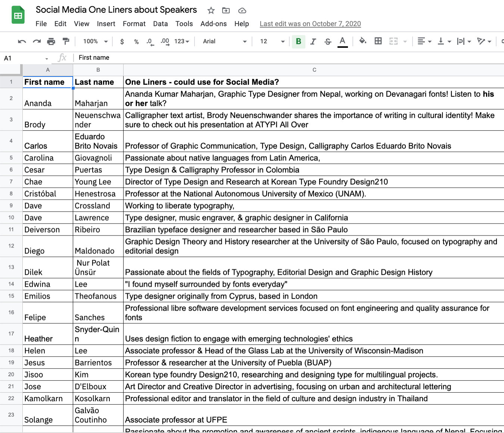The width and height of the screenshot is (504, 433).
Task: Click the formula bar input
Action: [x=289, y=58]
